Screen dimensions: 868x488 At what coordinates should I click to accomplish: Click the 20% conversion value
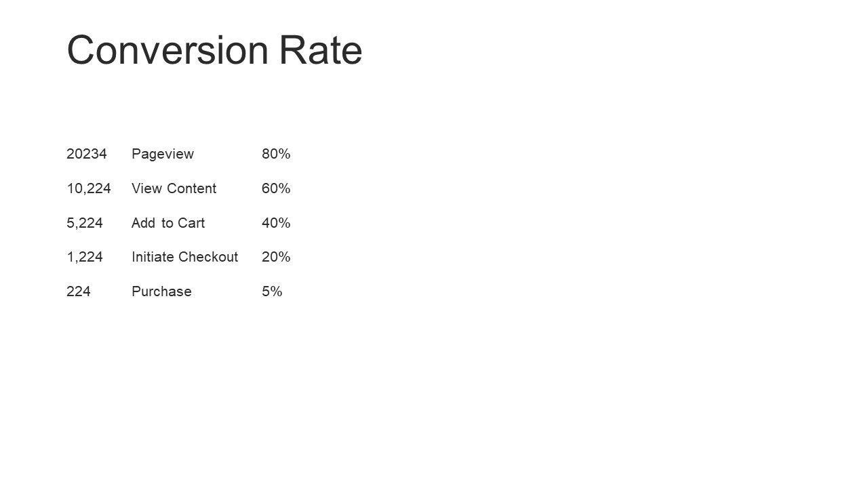coord(276,257)
